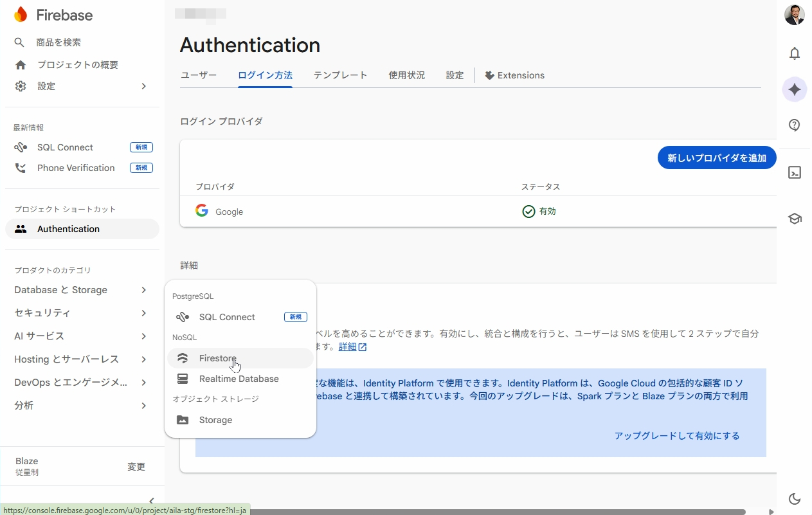Click the Authentication people icon
812x515 pixels.
tap(21, 229)
